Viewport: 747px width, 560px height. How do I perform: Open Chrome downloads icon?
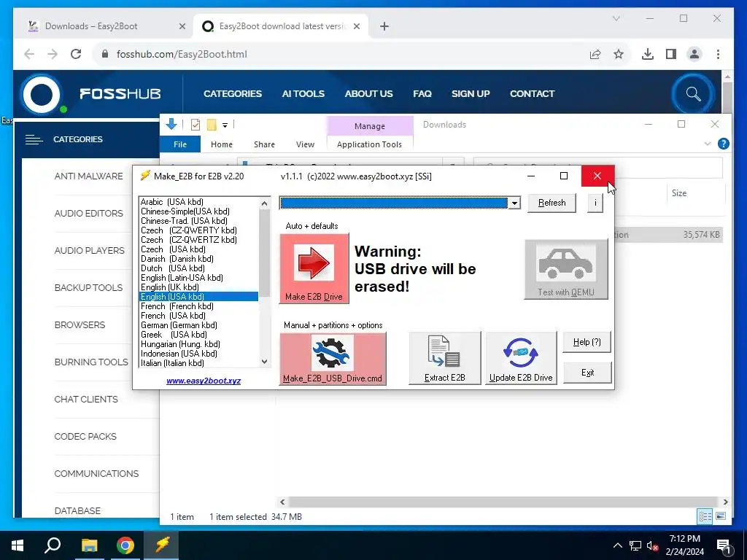click(648, 54)
